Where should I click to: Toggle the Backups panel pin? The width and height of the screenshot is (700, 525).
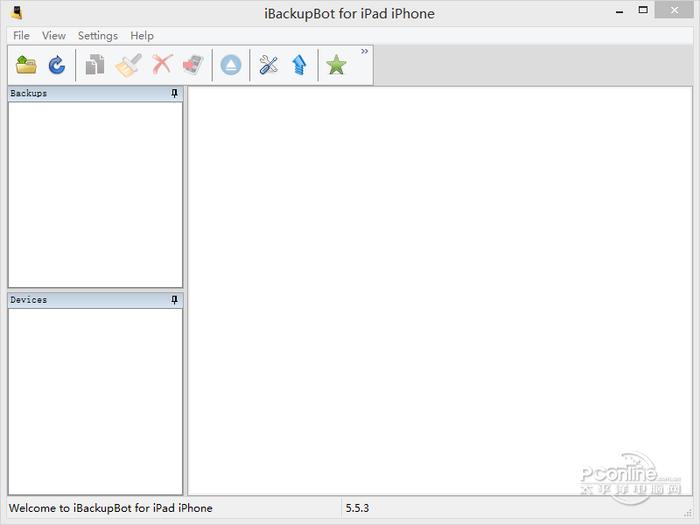coord(175,93)
